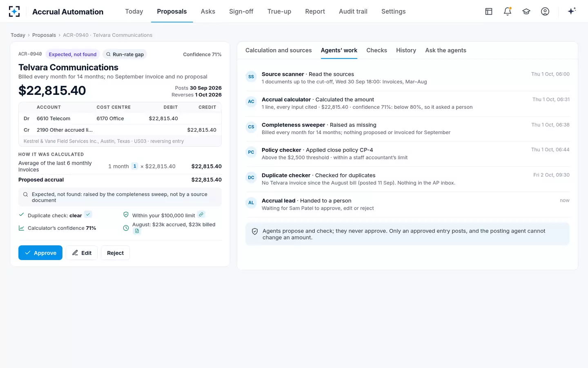The height and width of the screenshot is (368, 588).
Task: Open the Asks nav tab
Action: (x=208, y=11)
